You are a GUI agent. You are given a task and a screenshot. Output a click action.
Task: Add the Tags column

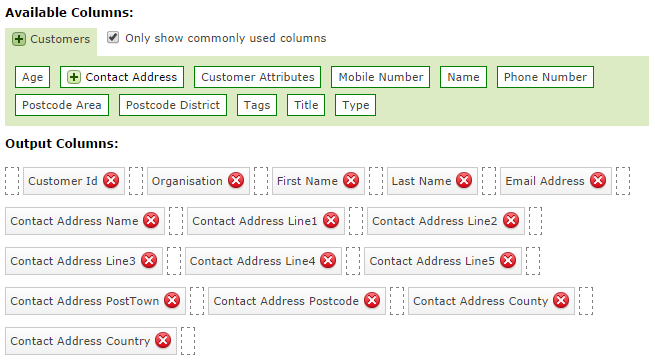tap(257, 105)
